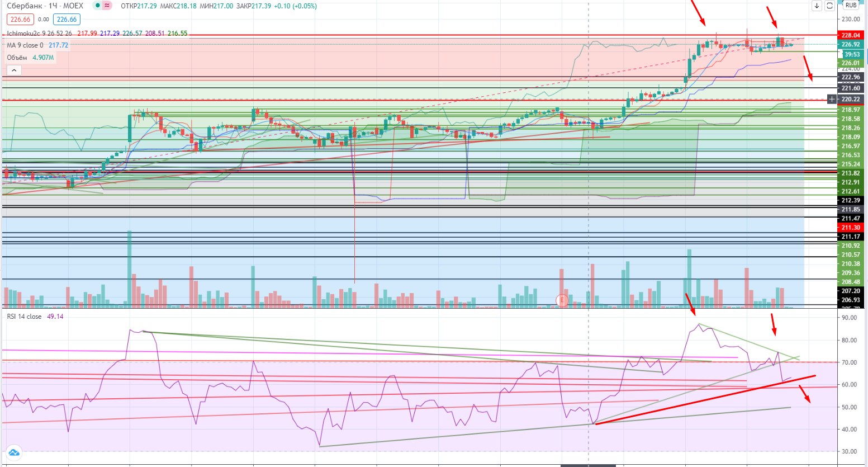Click the red 228.04 price level label
The width and height of the screenshot is (868, 467).
(x=851, y=35)
